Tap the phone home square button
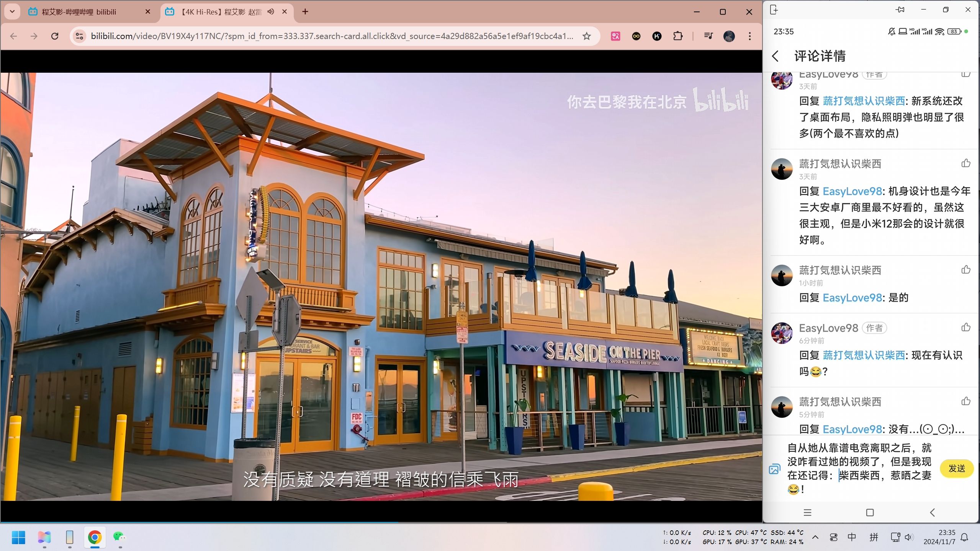The image size is (980, 551). (870, 512)
